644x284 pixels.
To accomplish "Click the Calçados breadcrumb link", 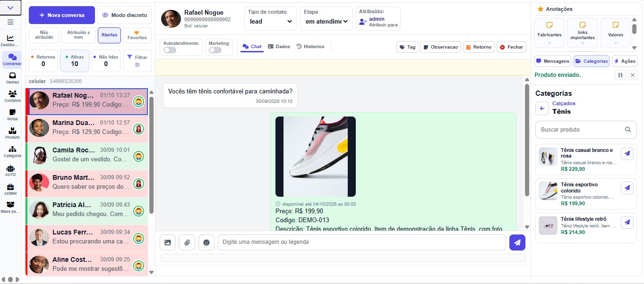I will [x=564, y=103].
